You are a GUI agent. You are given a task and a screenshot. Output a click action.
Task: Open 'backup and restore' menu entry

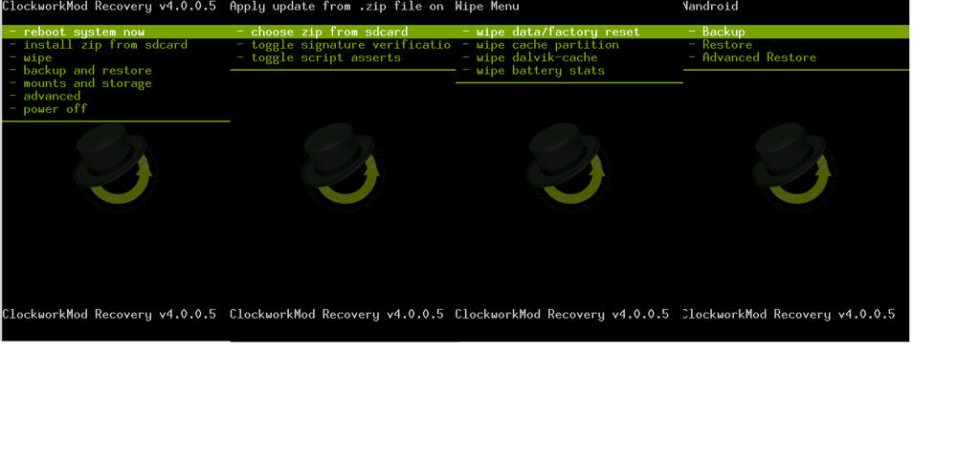pyautogui.click(x=87, y=71)
